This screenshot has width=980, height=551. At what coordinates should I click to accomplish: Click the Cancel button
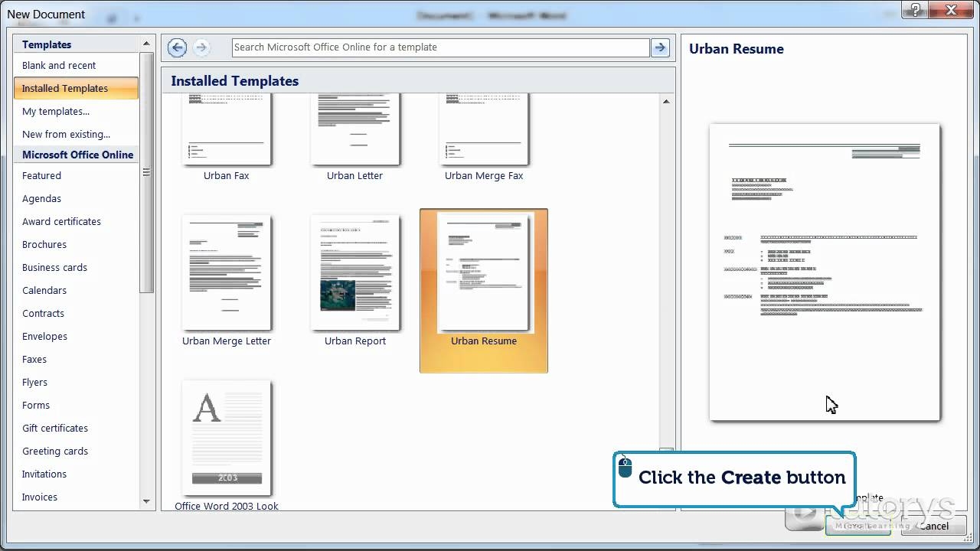click(x=933, y=526)
